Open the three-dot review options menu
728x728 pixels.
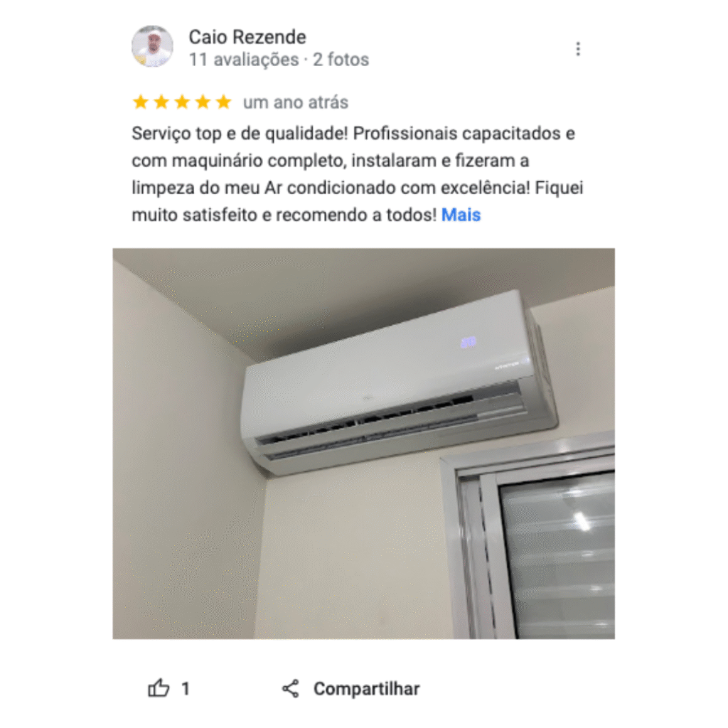click(x=577, y=49)
